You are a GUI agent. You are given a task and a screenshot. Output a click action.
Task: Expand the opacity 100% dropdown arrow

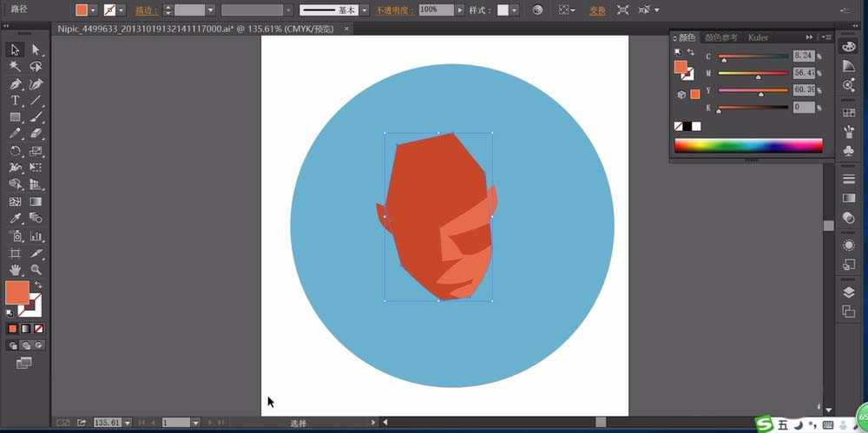click(460, 10)
